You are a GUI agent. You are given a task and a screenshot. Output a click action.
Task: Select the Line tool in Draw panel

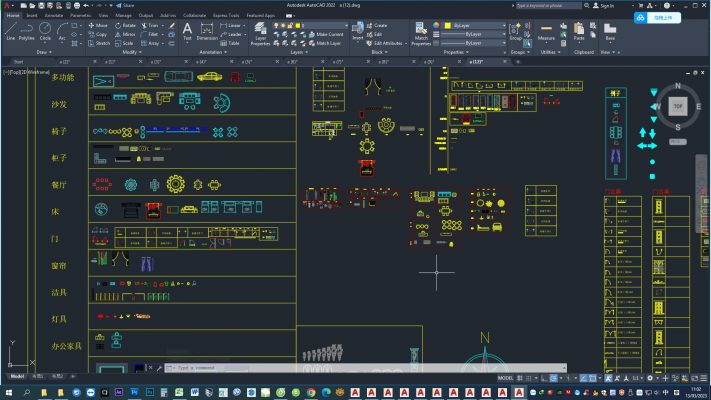(x=10, y=30)
